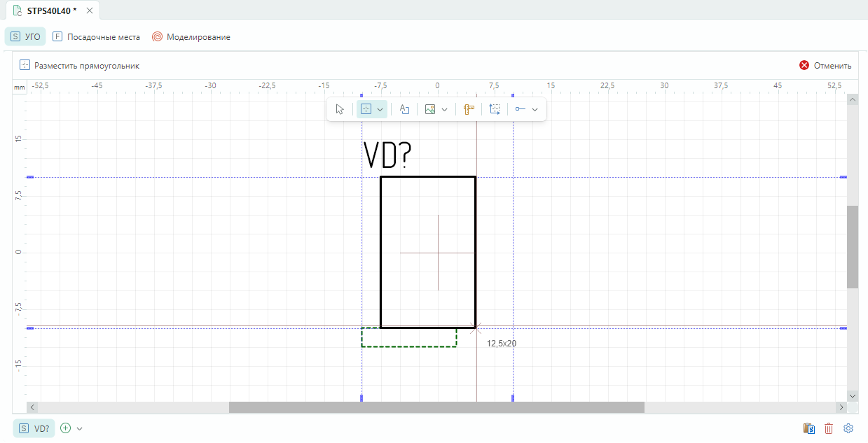Expand the pin tool dropdown arrow
The height and width of the screenshot is (443, 868).
pos(535,109)
